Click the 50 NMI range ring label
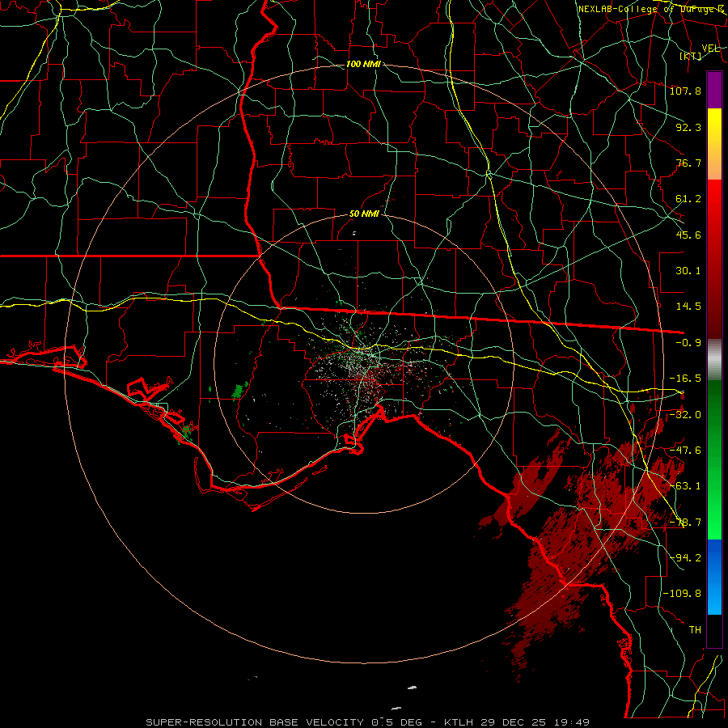728x728 pixels. point(364,214)
